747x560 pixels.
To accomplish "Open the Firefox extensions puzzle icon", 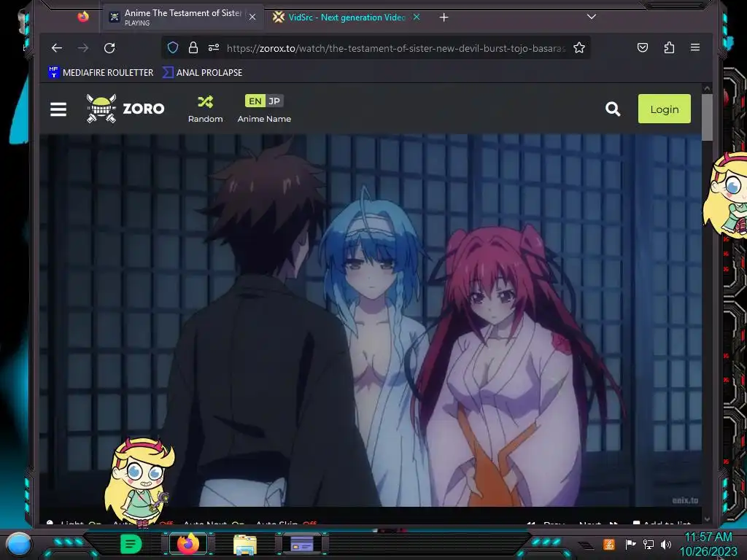I will coord(669,47).
